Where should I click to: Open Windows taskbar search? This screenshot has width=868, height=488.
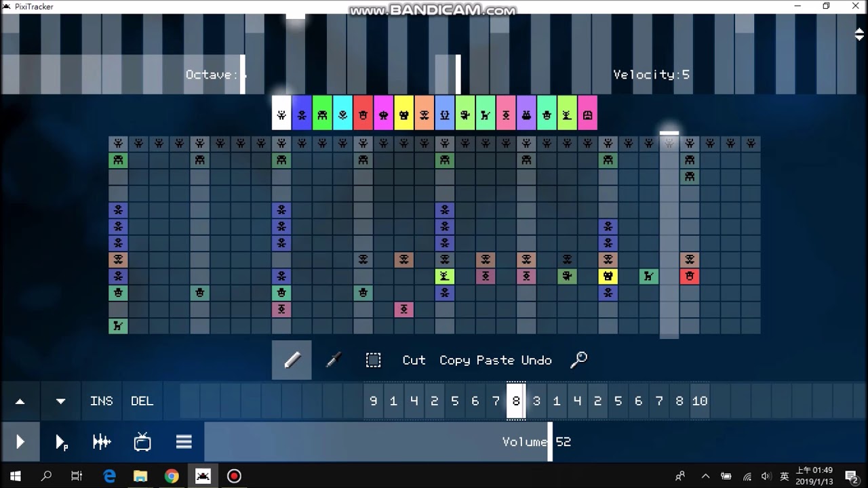pyautogui.click(x=46, y=476)
